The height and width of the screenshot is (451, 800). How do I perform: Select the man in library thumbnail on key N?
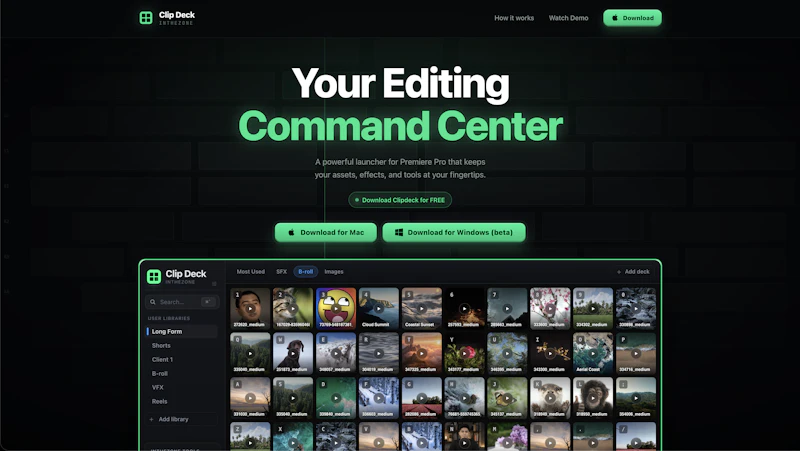coord(464,437)
